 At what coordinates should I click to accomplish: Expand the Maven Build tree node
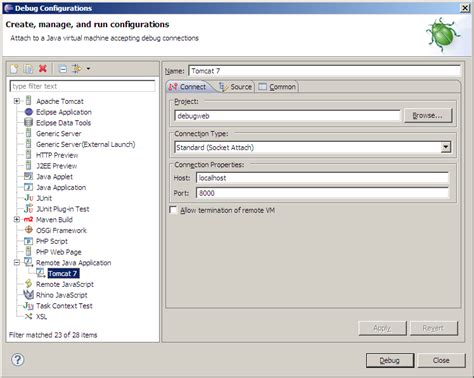pos(17,219)
